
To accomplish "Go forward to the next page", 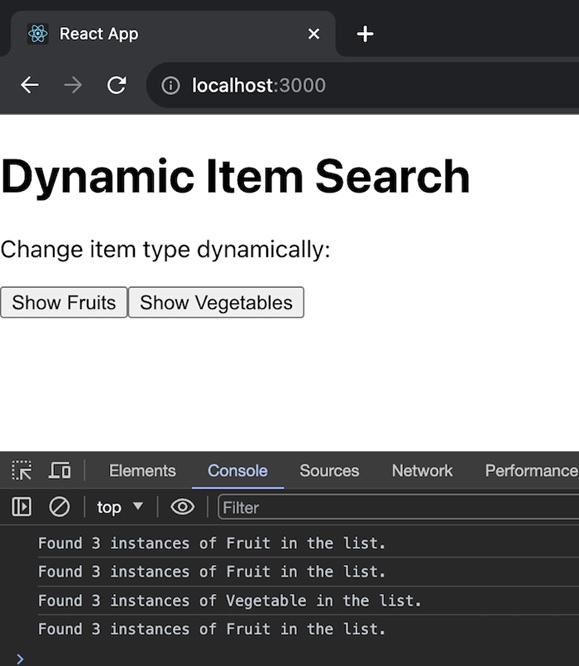I will (73, 85).
